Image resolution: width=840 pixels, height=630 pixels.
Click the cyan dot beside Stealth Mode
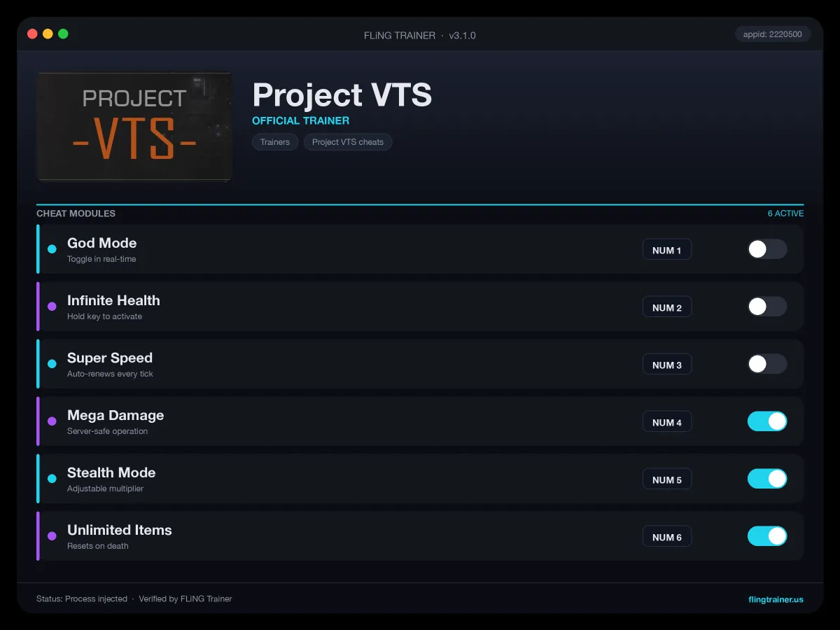point(52,479)
